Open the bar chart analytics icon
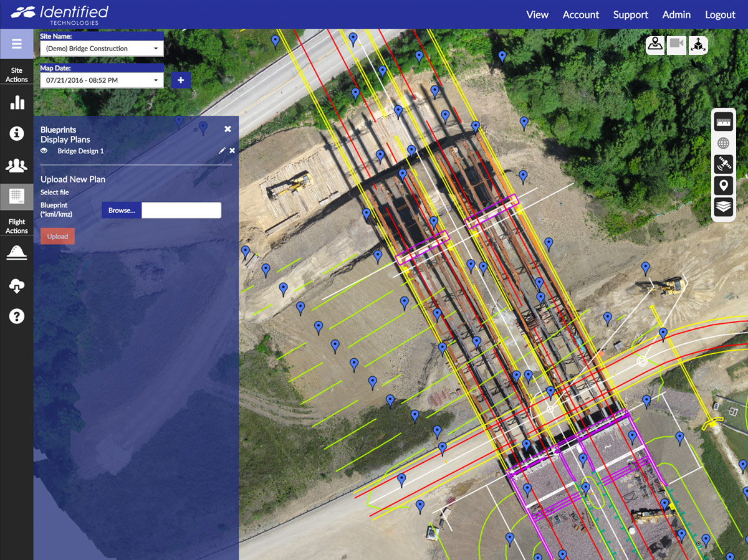Image resolution: width=748 pixels, height=560 pixels. (17, 103)
